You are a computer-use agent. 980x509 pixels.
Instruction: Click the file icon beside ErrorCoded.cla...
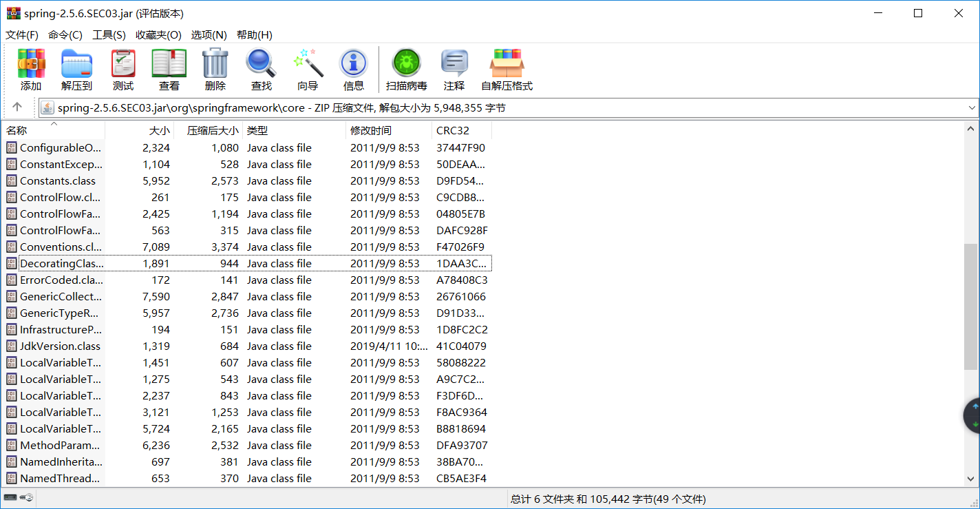(12, 280)
